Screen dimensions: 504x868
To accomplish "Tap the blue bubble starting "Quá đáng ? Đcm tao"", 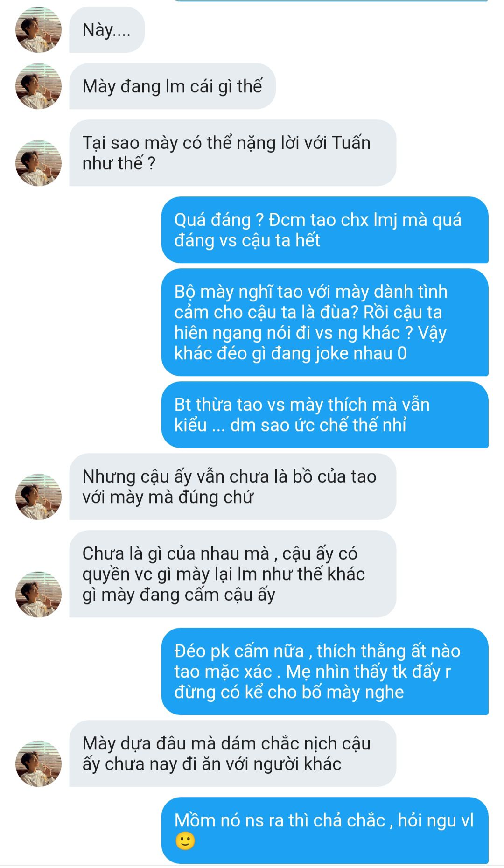I will [x=325, y=230].
